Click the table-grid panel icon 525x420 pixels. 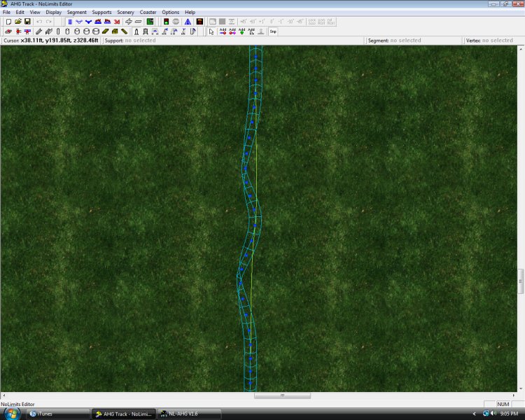(213, 22)
